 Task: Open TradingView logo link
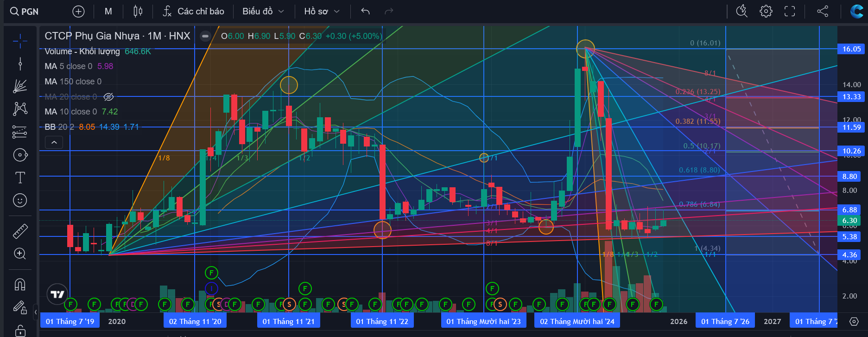click(x=57, y=294)
